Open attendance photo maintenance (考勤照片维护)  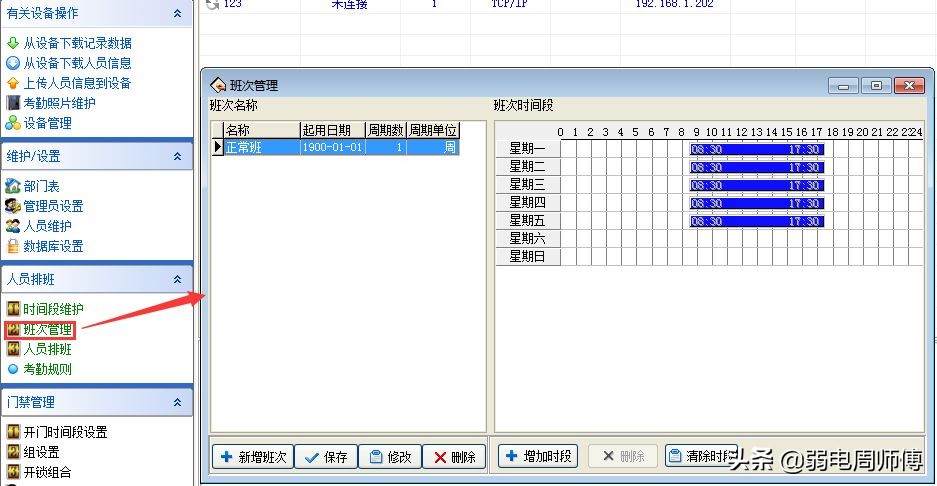tap(59, 103)
